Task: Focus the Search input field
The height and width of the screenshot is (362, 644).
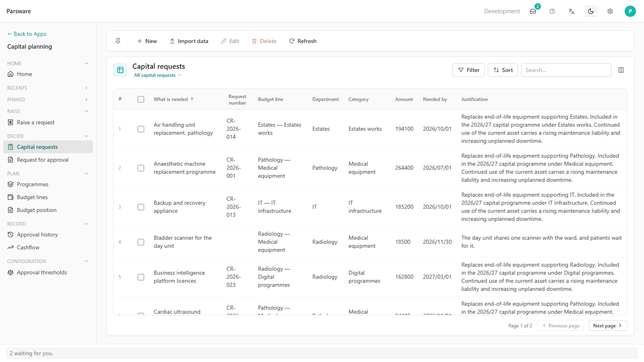Action: point(566,70)
